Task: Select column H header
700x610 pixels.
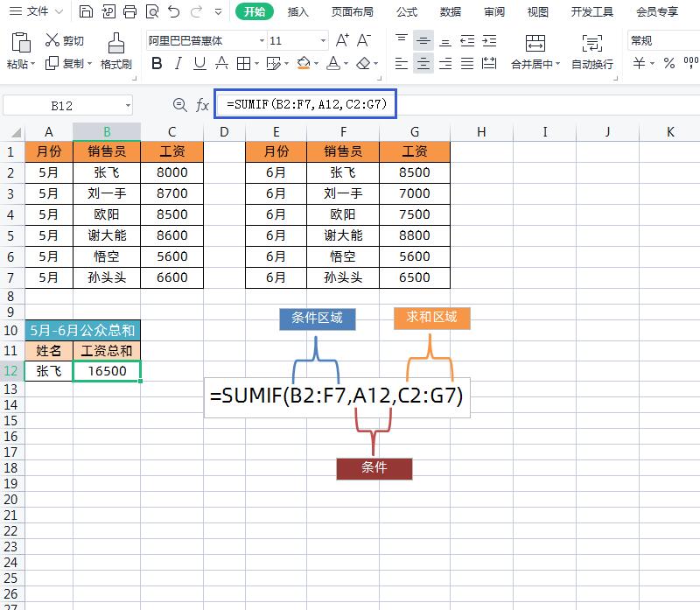Action: [481, 132]
